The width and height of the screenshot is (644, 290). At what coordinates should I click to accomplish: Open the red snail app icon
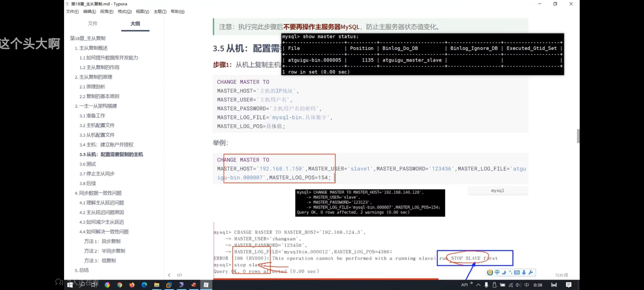click(194, 285)
